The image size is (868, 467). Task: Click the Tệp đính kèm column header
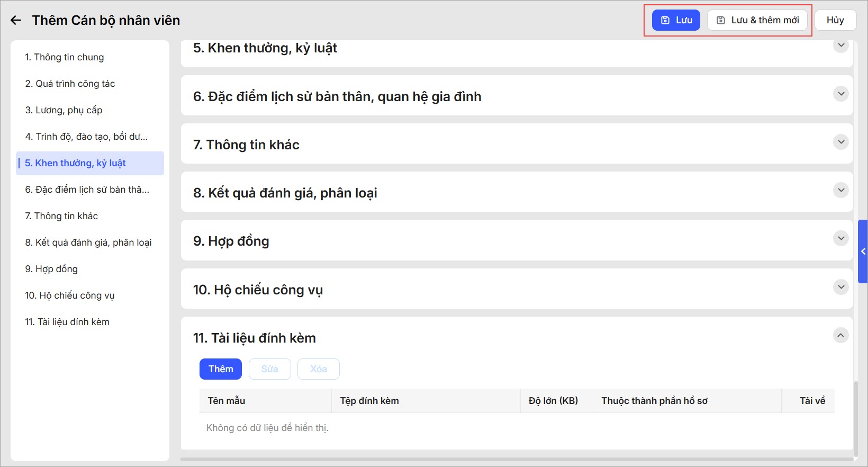(x=369, y=401)
